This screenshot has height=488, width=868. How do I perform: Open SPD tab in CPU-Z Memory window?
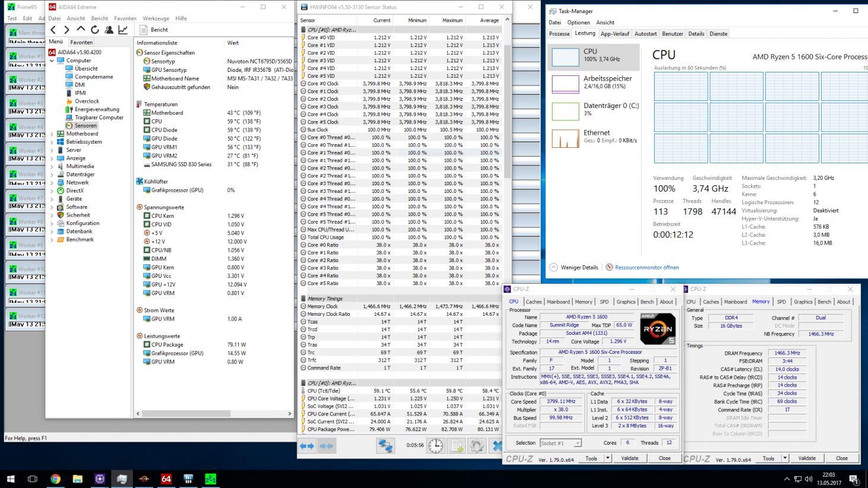click(x=781, y=302)
